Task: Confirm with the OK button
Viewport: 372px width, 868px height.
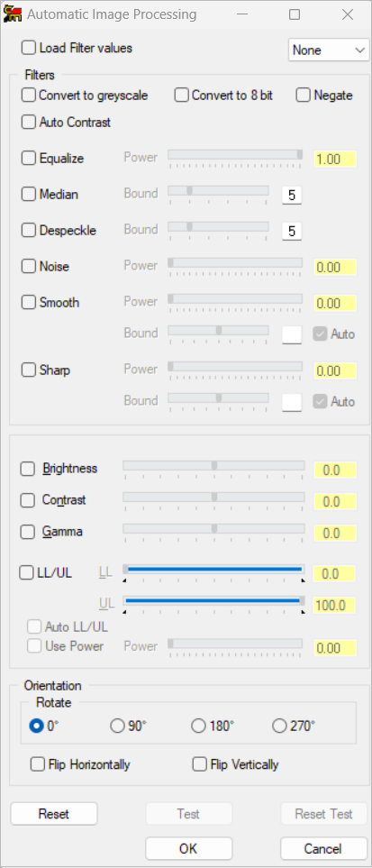Action: point(188,849)
